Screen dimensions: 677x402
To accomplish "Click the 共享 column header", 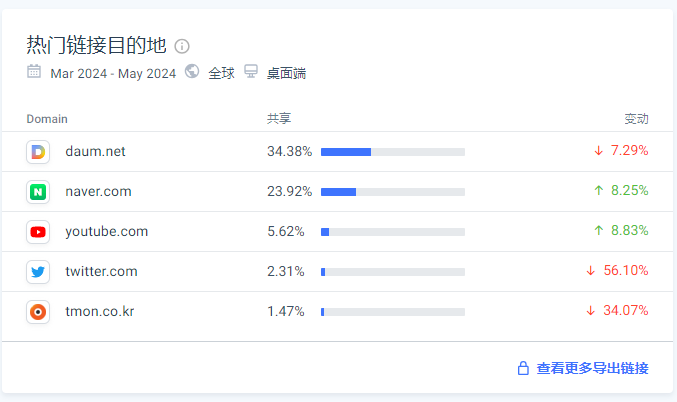I will click(x=279, y=119).
